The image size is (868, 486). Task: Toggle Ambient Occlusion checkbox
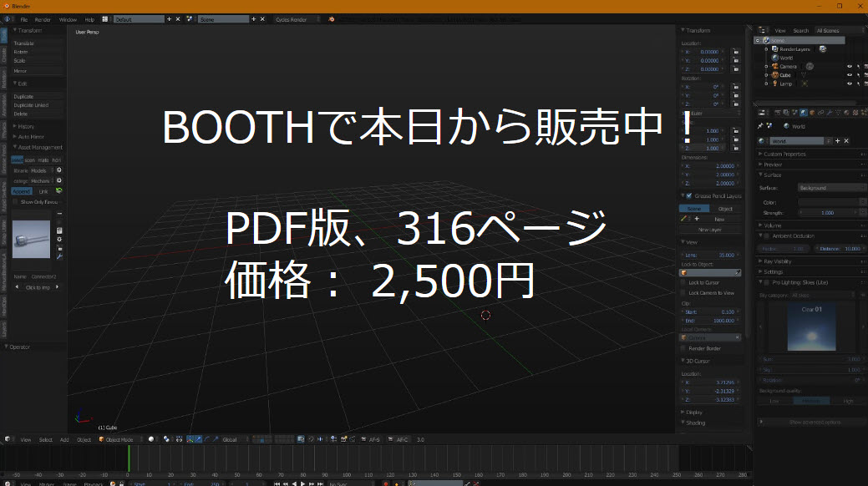(767, 235)
